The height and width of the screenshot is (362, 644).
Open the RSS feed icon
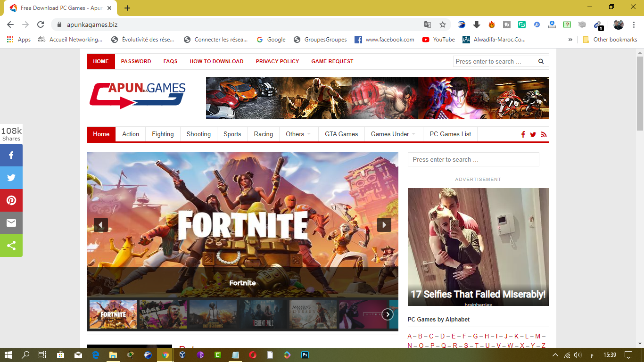coord(544,134)
